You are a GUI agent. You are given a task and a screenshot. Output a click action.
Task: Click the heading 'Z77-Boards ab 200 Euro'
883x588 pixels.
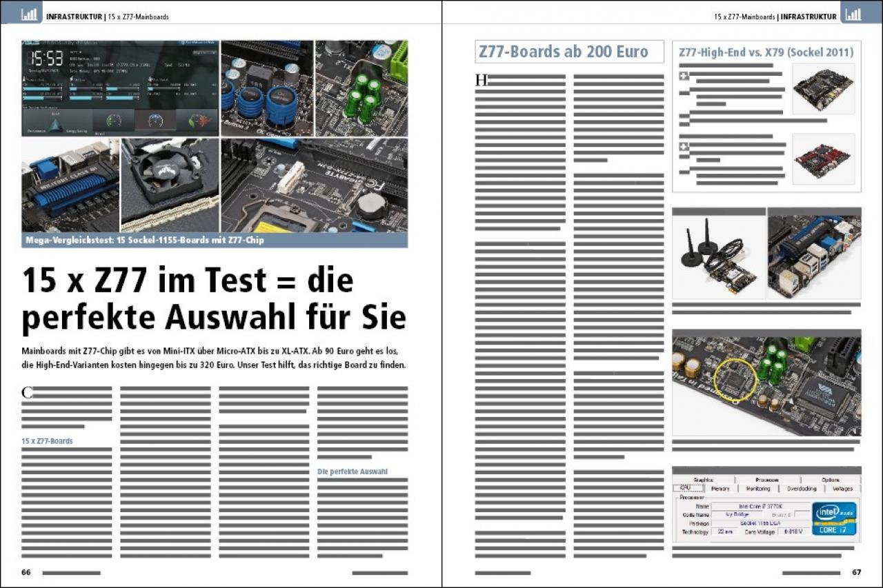564,52
